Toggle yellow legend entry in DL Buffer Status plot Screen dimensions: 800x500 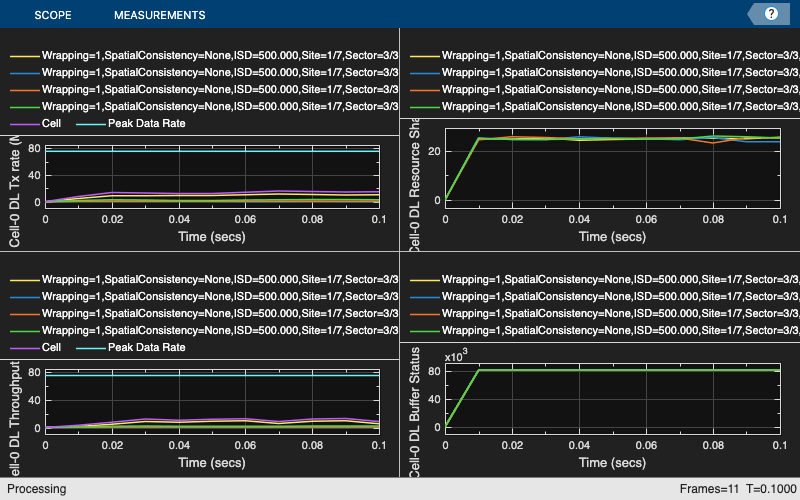(x=605, y=279)
